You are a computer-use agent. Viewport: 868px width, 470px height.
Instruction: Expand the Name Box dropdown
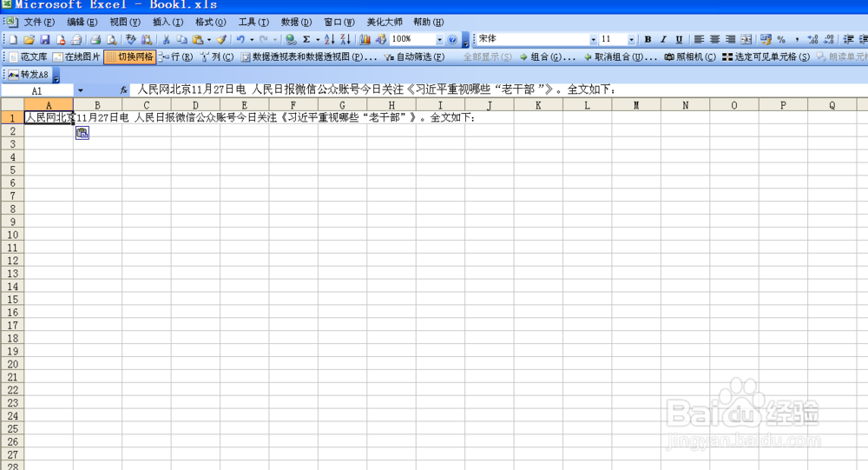(80, 90)
